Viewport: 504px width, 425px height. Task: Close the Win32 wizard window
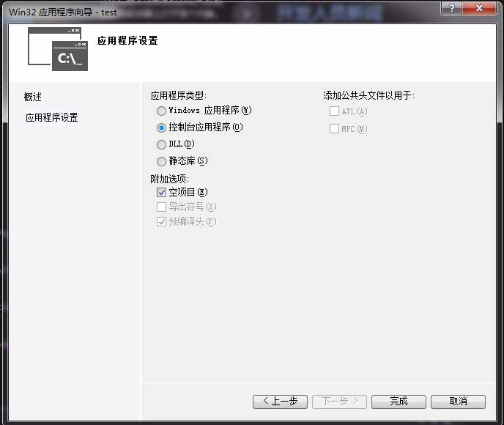480,8
